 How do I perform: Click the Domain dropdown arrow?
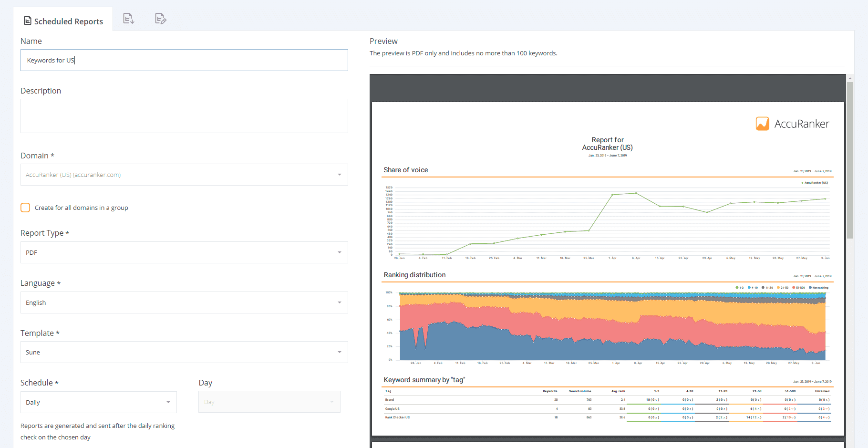tap(340, 175)
